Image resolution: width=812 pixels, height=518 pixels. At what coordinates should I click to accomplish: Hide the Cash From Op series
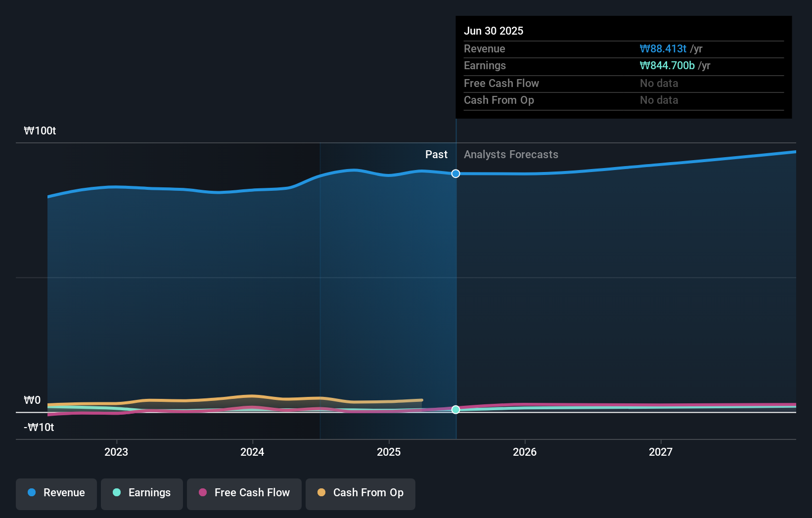(360, 493)
